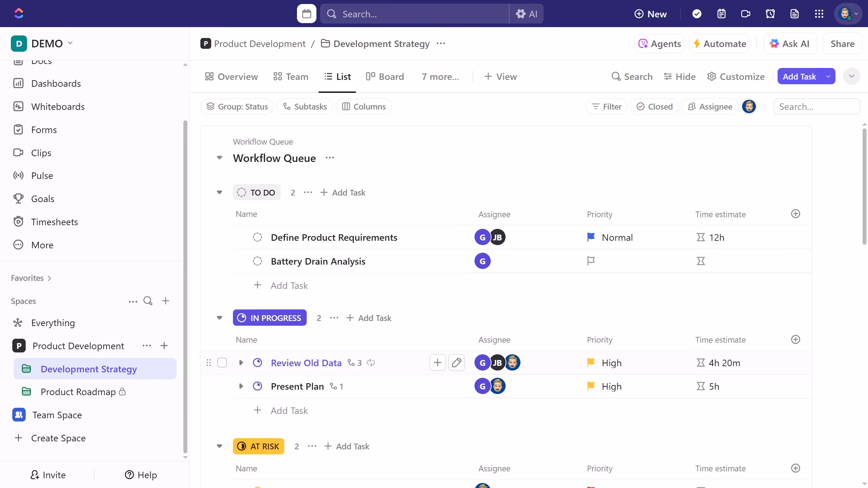
Task: Collapse the Workflow Queue list
Action: point(219,158)
